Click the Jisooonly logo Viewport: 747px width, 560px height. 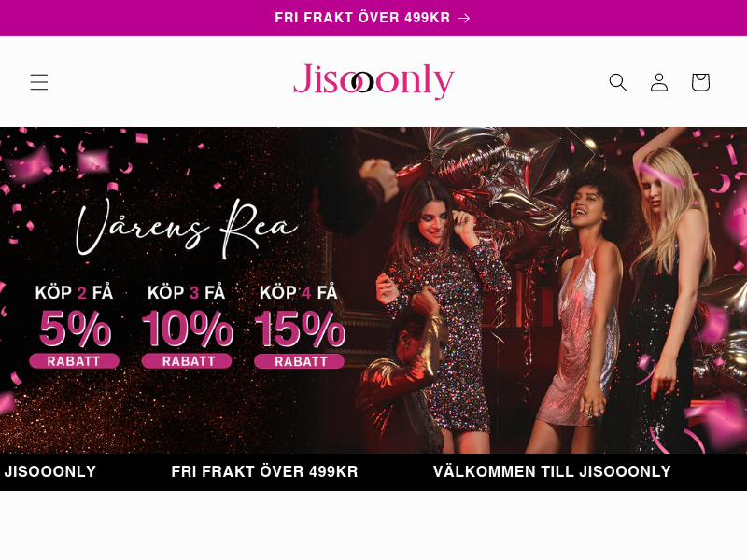click(x=373, y=81)
